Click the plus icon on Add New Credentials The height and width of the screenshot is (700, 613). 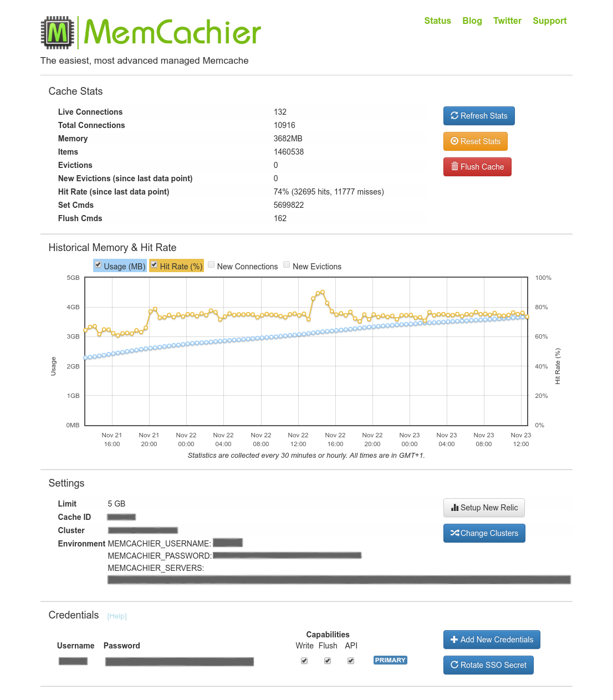454,640
